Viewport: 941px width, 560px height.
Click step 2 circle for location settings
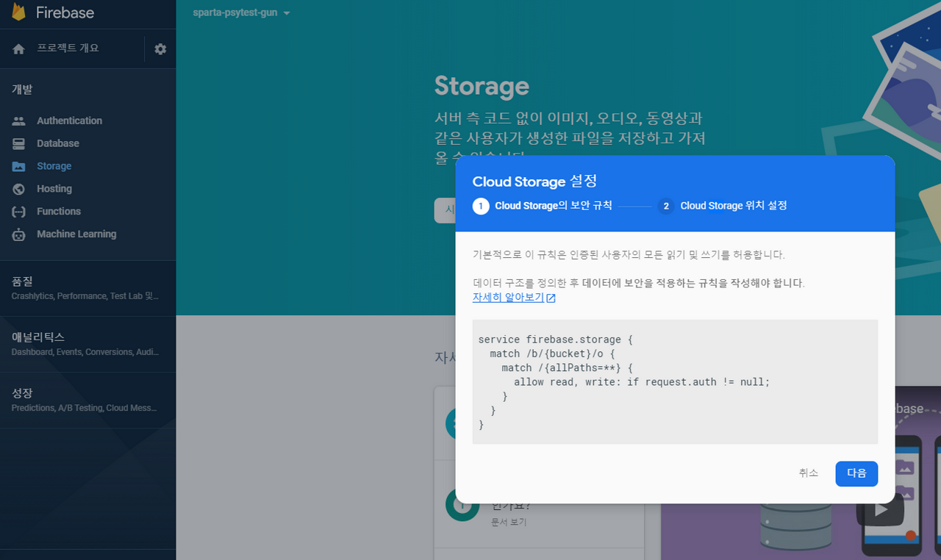pyautogui.click(x=666, y=206)
